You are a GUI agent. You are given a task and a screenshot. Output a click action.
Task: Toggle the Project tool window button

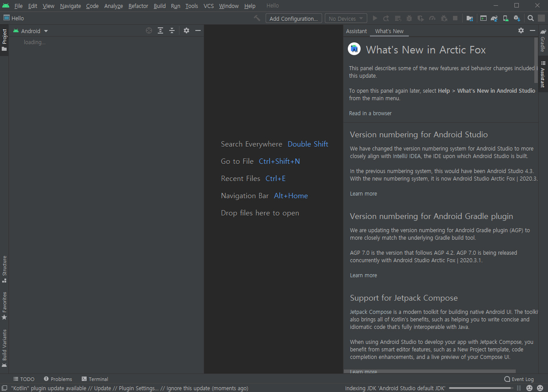pos(4,40)
